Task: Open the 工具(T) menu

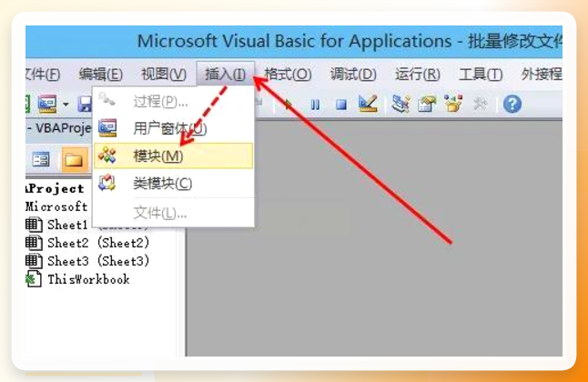Action: [481, 75]
